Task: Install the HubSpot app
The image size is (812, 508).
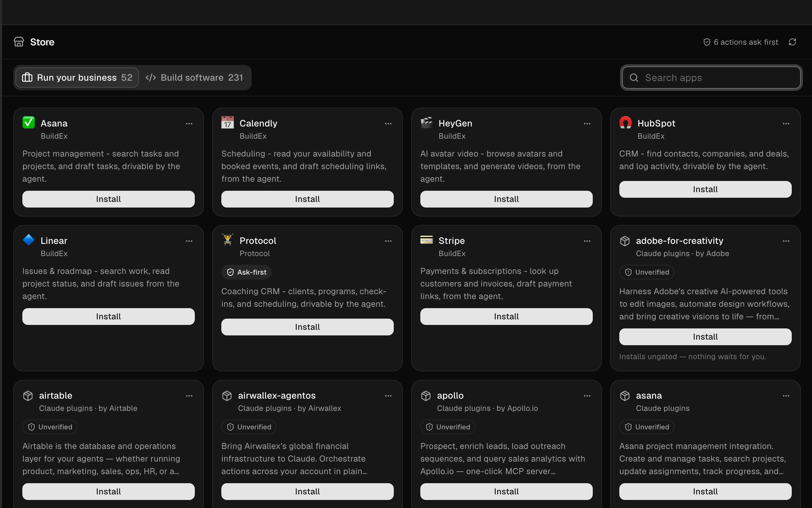Action: 706,189
